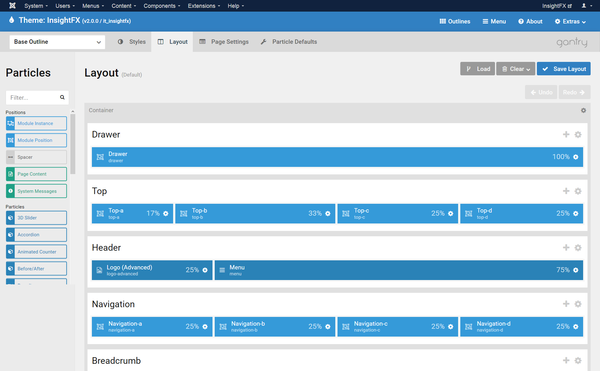Image resolution: width=600 pixels, height=371 pixels.
Task: Open the Clear dropdown button
Action: click(x=516, y=69)
